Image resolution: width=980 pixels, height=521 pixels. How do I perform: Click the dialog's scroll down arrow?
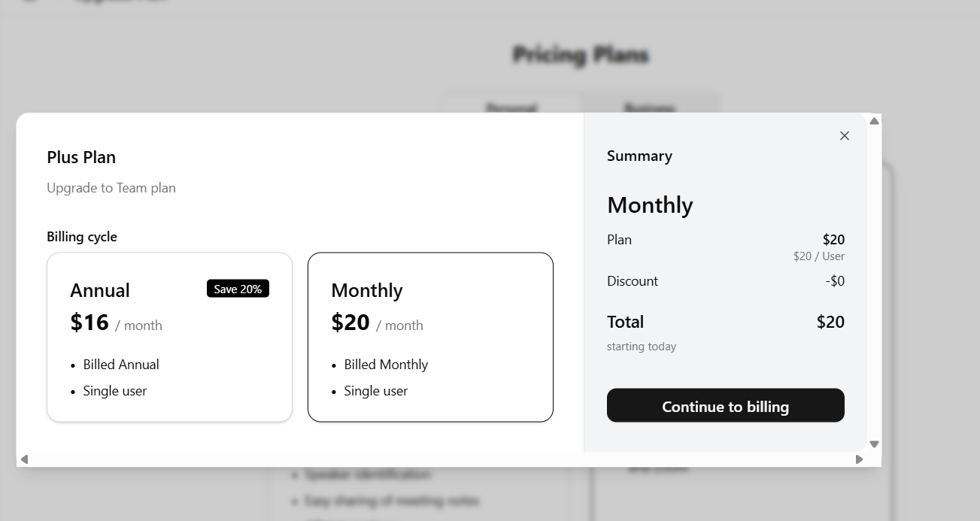874,444
